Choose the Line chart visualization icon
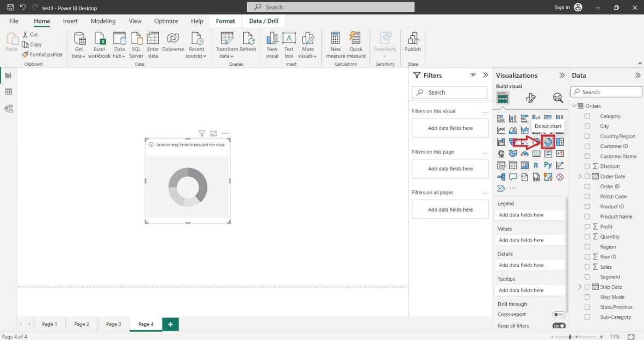644x340 pixels. pyautogui.click(x=501, y=130)
